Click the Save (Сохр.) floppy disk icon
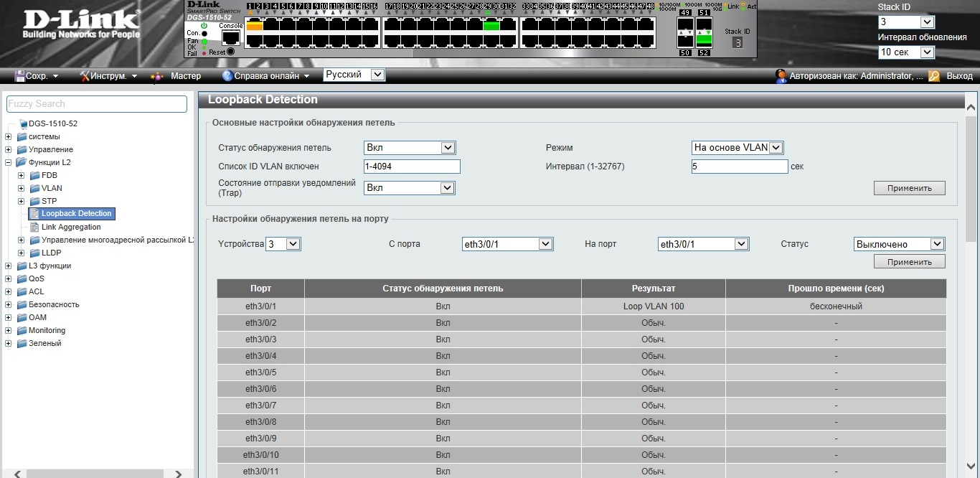This screenshot has width=980, height=478. (20, 75)
